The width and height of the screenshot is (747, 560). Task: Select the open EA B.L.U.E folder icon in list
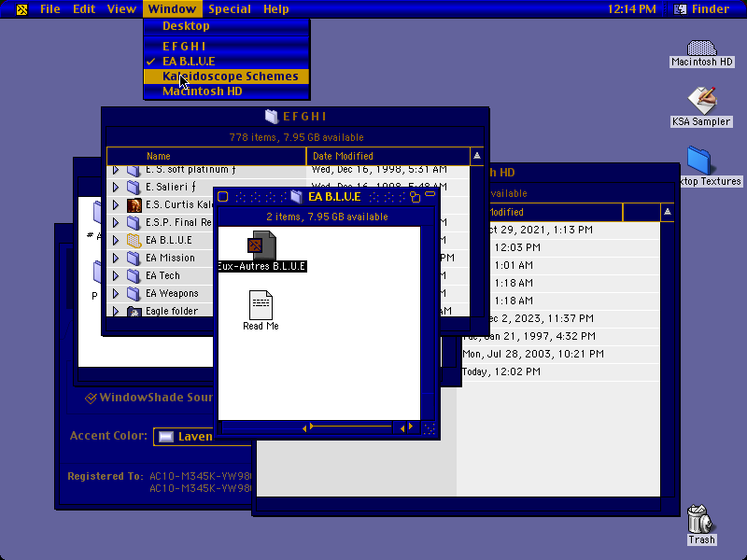click(x=134, y=241)
